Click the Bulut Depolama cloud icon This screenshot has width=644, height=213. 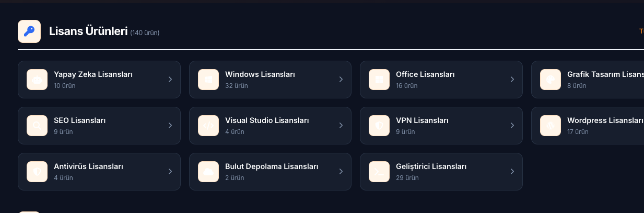pos(208,172)
